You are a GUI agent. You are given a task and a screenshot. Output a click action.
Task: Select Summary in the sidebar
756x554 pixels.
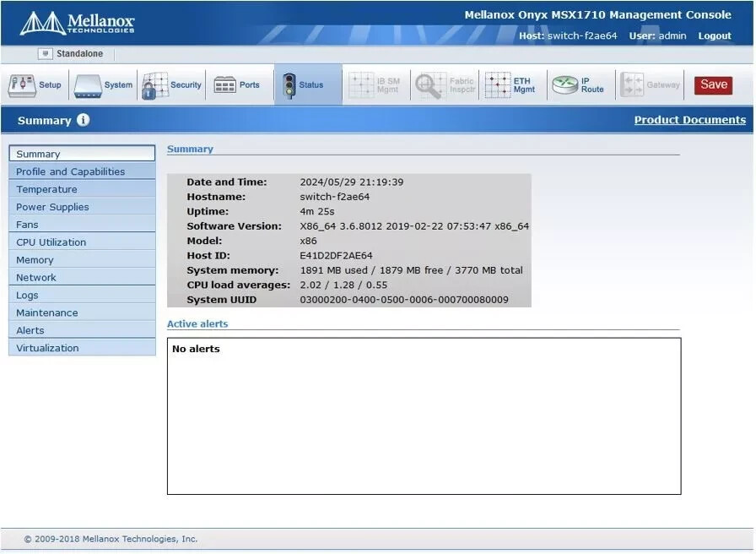[x=82, y=154]
